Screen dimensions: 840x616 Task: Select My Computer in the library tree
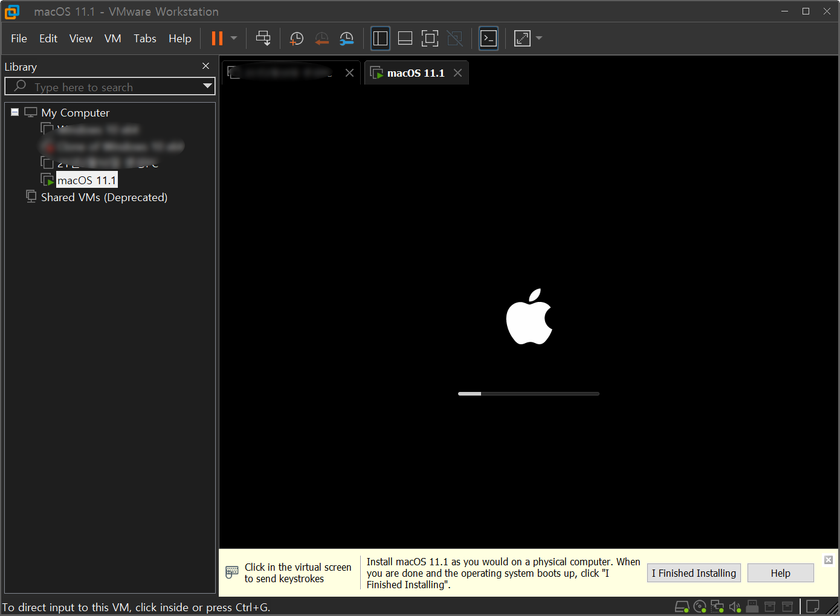click(76, 113)
